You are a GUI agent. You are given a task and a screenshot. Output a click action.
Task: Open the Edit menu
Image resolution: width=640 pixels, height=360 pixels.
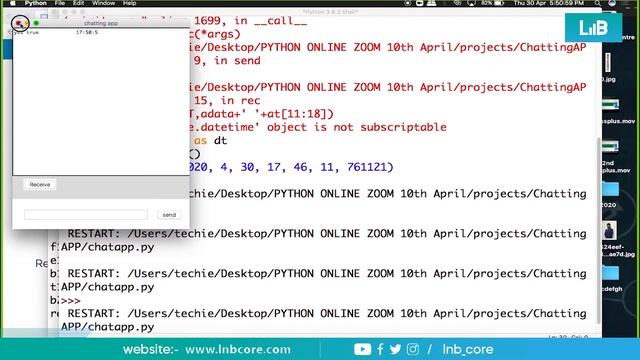pyautogui.click(x=78, y=3)
